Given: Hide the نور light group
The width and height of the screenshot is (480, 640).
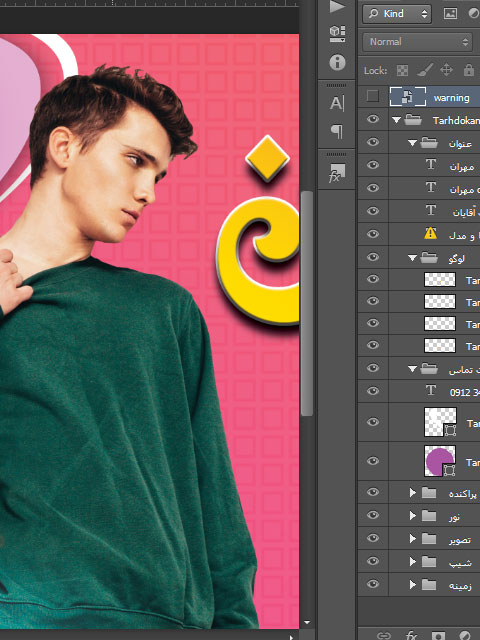Looking at the screenshot, I should pyautogui.click(x=373, y=515).
